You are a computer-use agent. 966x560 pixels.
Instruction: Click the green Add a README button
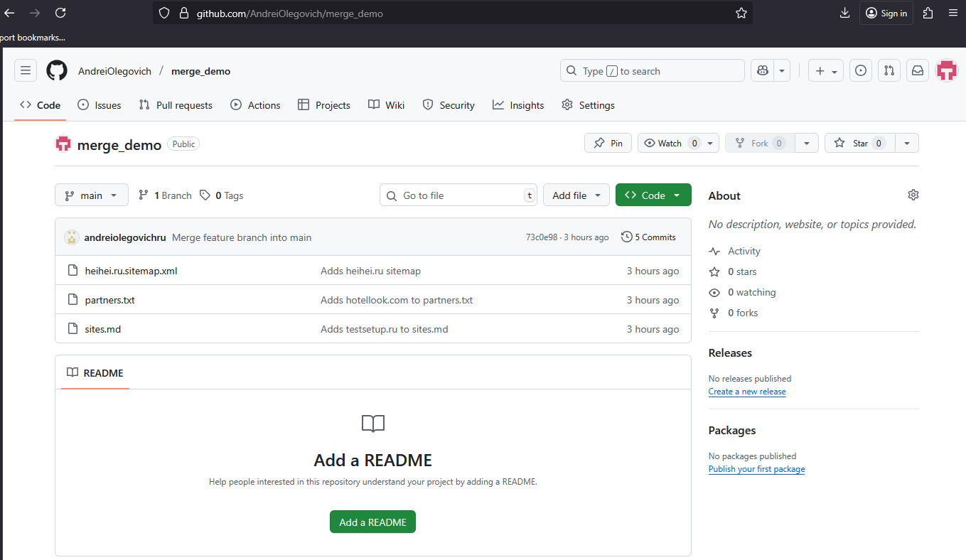coord(372,522)
